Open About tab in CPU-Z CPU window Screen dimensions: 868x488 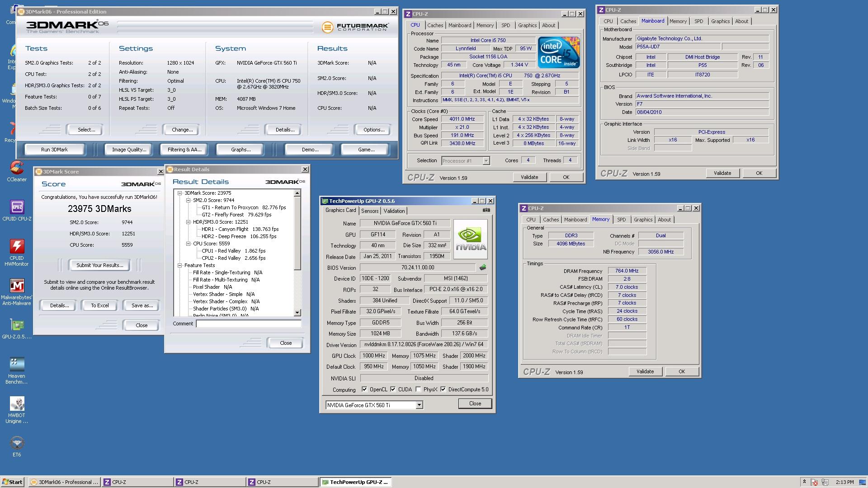pos(548,25)
